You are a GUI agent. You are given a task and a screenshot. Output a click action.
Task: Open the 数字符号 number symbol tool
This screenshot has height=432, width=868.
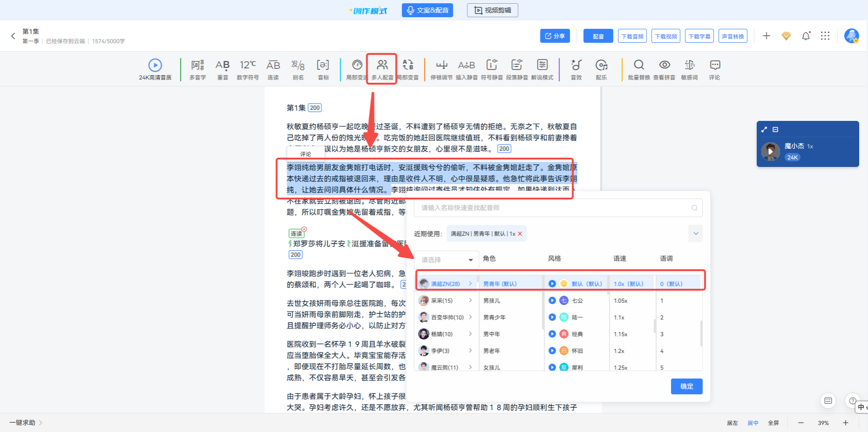pyautogui.click(x=248, y=70)
